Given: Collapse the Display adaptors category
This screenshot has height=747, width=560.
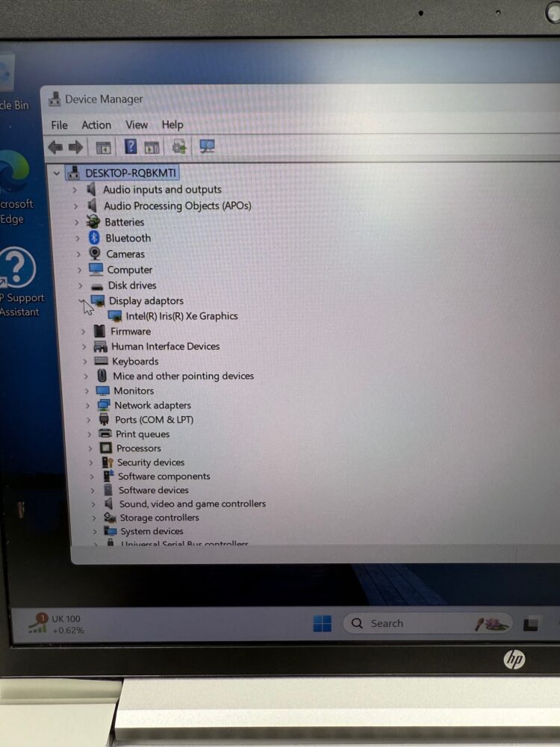Looking at the screenshot, I should tap(82, 300).
